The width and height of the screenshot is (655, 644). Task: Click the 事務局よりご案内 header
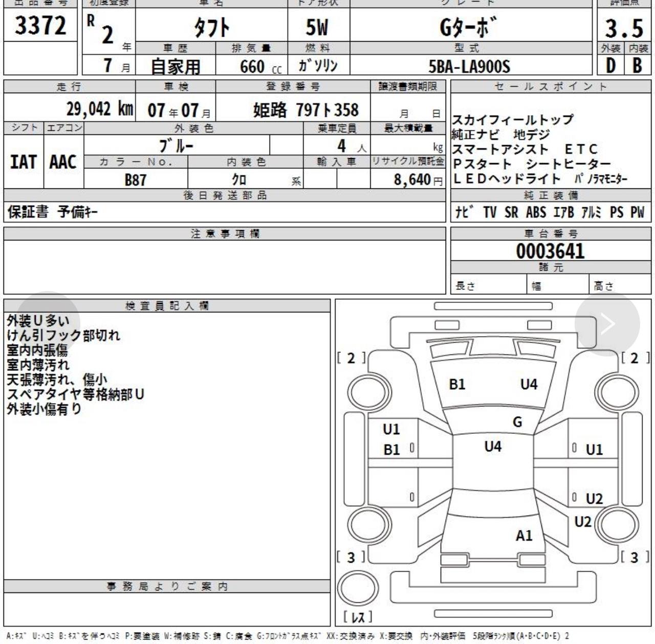pyautogui.click(x=167, y=586)
